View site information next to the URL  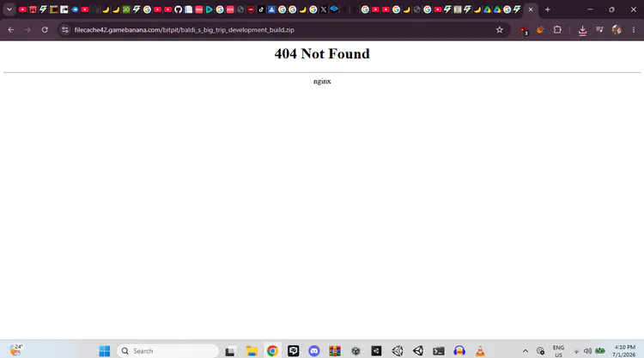click(65, 29)
